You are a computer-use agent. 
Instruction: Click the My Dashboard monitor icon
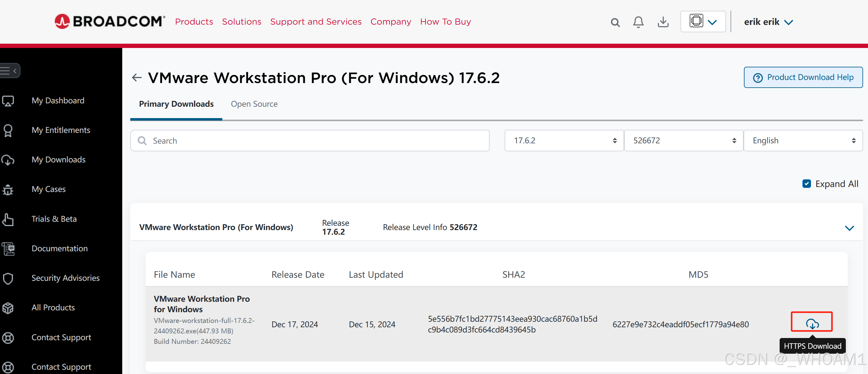click(8, 101)
